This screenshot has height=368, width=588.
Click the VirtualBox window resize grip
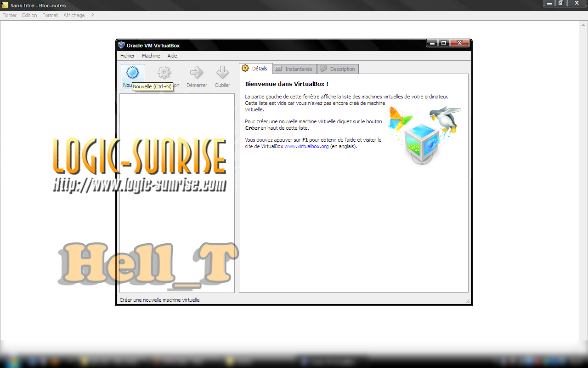coord(468,300)
